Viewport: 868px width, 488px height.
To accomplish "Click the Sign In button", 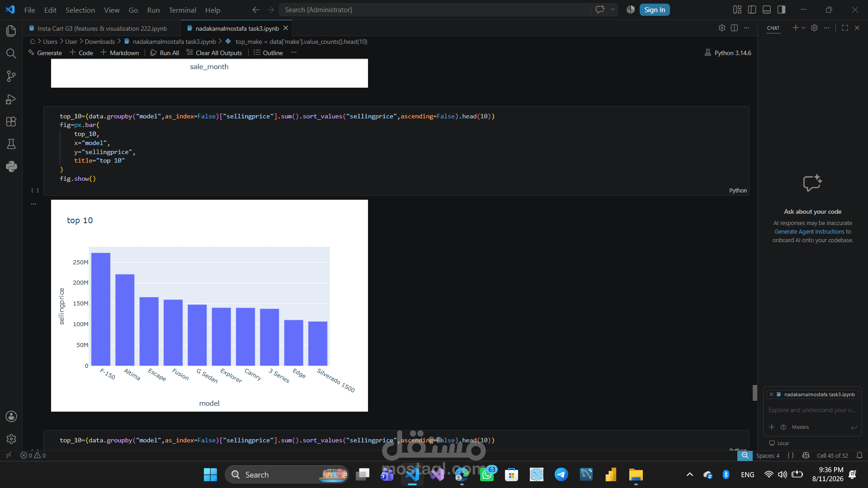I will click(x=655, y=10).
